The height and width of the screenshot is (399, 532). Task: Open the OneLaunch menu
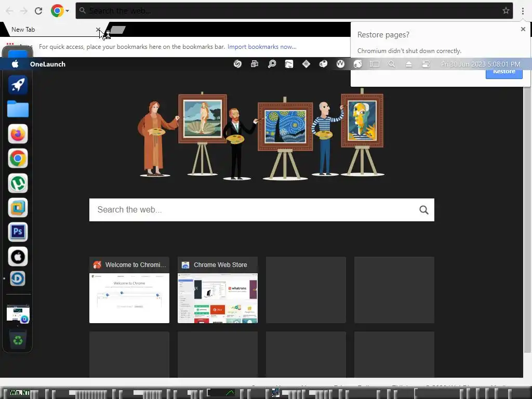[x=47, y=64]
